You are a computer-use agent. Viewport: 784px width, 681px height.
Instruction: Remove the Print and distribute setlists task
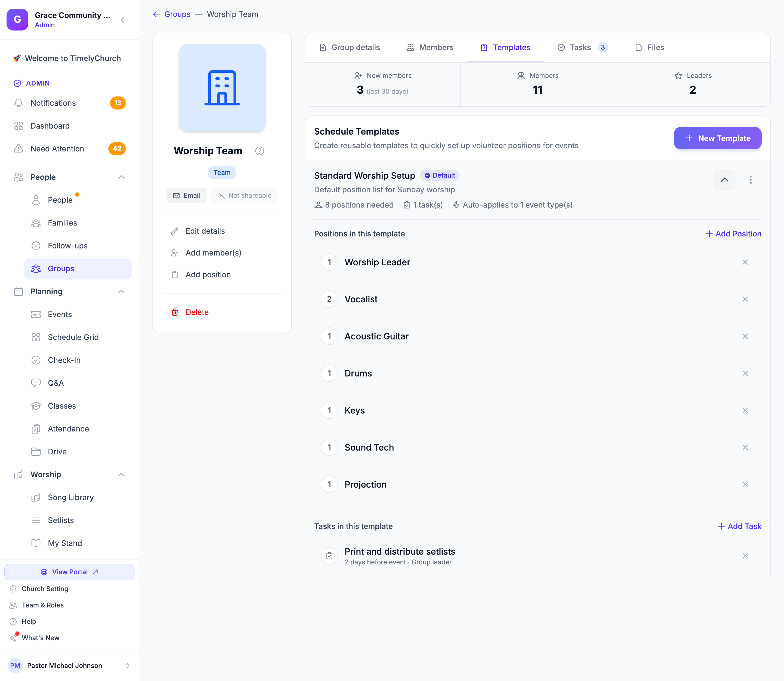point(745,556)
